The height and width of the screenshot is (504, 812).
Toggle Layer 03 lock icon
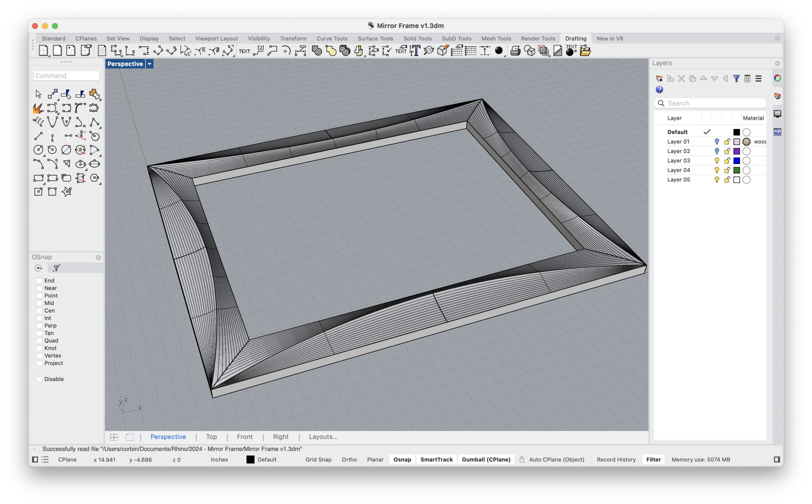pyautogui.click(x=727, y=161)
